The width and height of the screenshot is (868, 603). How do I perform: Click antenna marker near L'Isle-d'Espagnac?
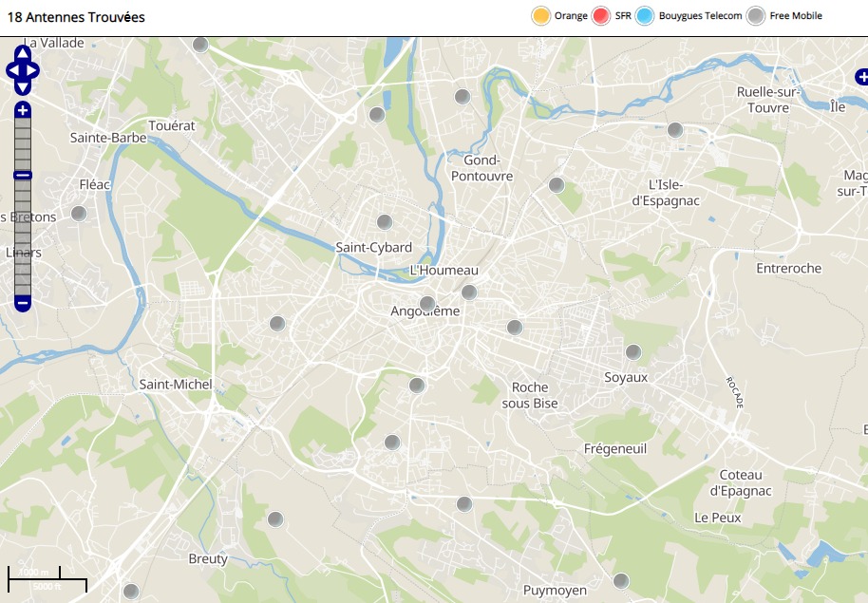point(675,130)
